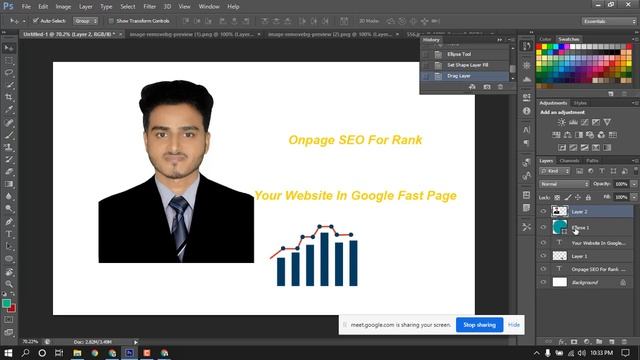Select the Hand tool

point(9,271)
